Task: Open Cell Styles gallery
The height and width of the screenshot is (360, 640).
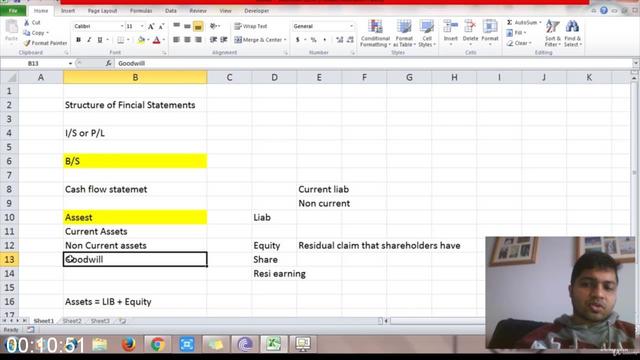Action: tap(427, 33)
